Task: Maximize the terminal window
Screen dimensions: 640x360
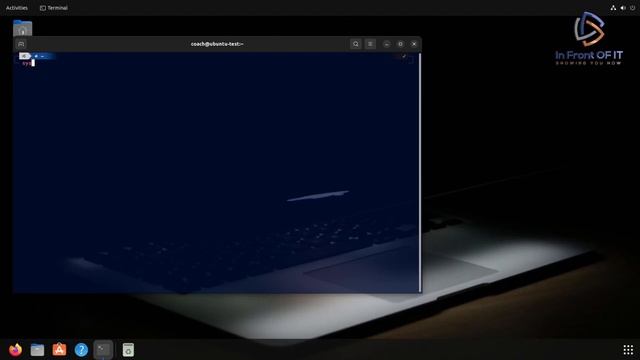Action: 400,44
